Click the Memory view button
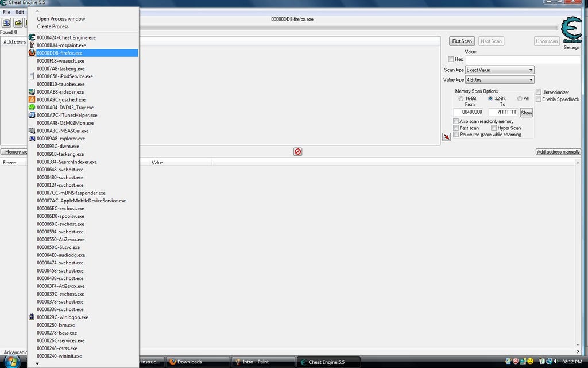The width and height of the screenshot is (588, 368). [x=14, y=152]
